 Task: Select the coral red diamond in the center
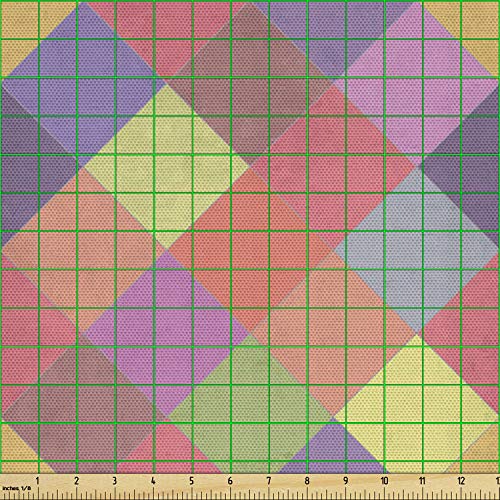pos(250,250)
